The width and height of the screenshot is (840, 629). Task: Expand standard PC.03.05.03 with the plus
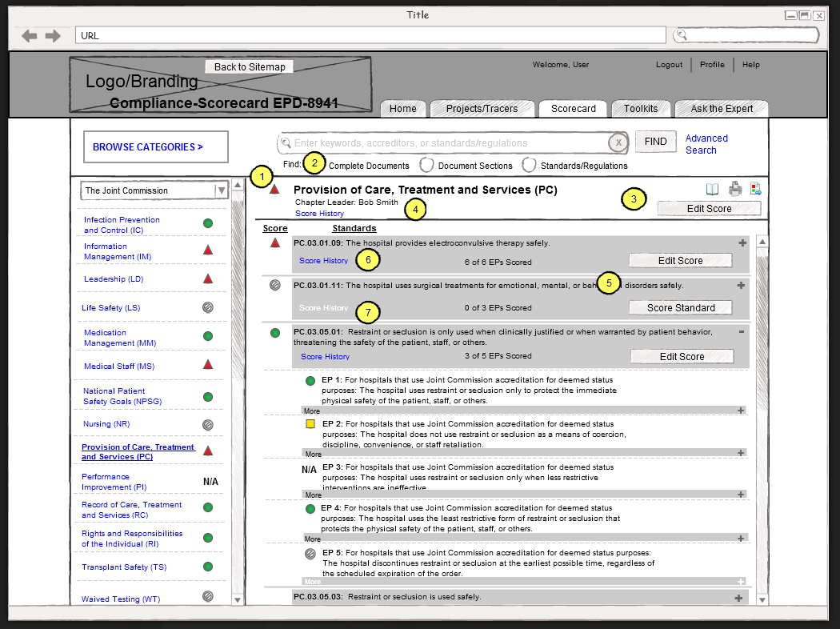click(738, 598)
